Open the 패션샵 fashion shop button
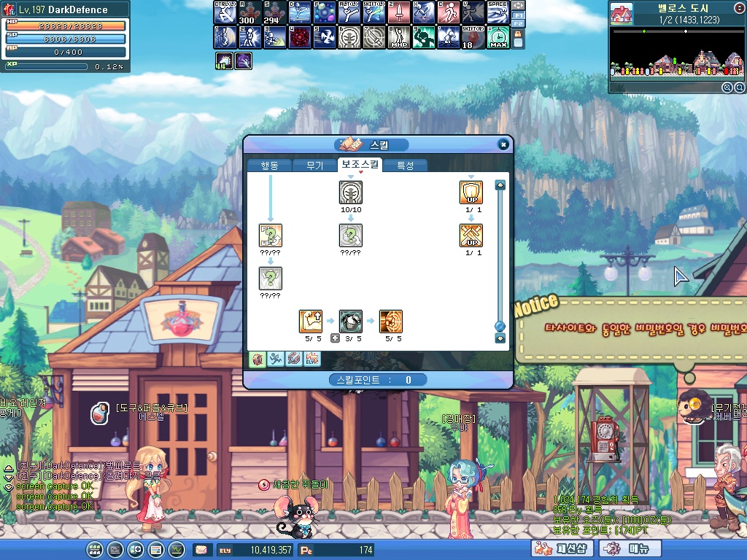The height and width of the screenshot is (560, 747). click(x=562, y=549)
